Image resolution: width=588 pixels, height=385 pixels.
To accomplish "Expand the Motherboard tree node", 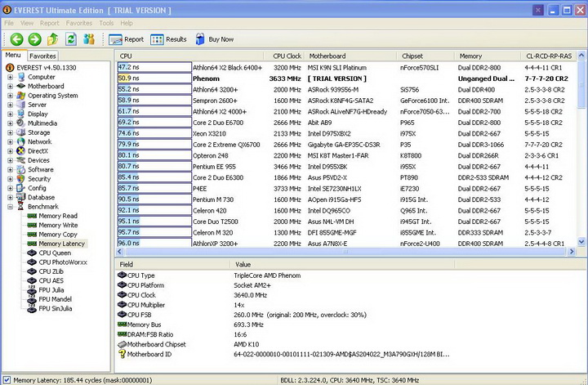I will [10, 86].
